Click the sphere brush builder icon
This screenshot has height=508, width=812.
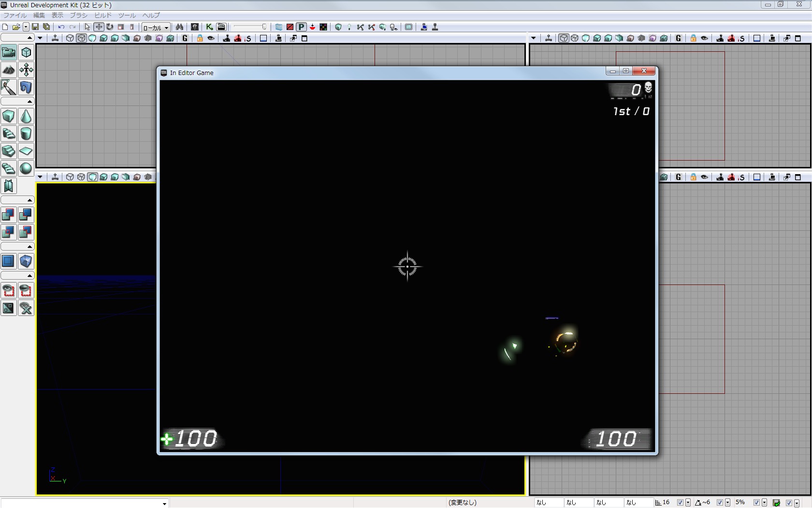click(26, 168)
